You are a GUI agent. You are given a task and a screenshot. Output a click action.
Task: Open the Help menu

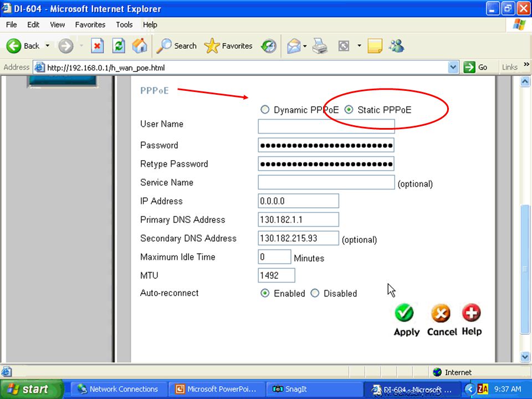coord(150,25)
